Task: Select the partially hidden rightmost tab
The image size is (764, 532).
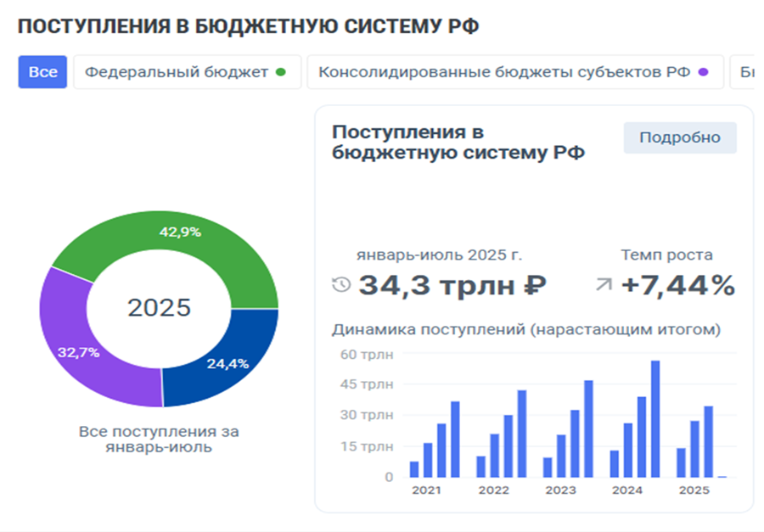Action: 745,72
